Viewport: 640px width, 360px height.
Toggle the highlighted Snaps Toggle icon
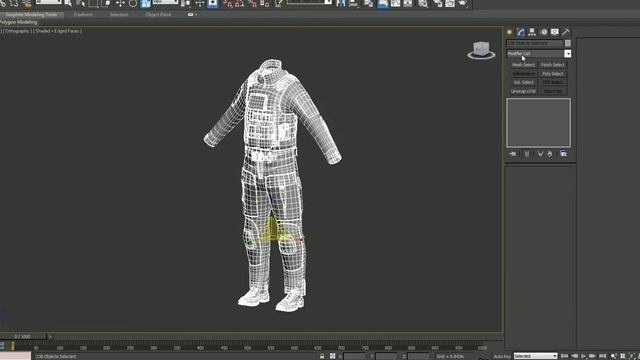pos(213,3)
